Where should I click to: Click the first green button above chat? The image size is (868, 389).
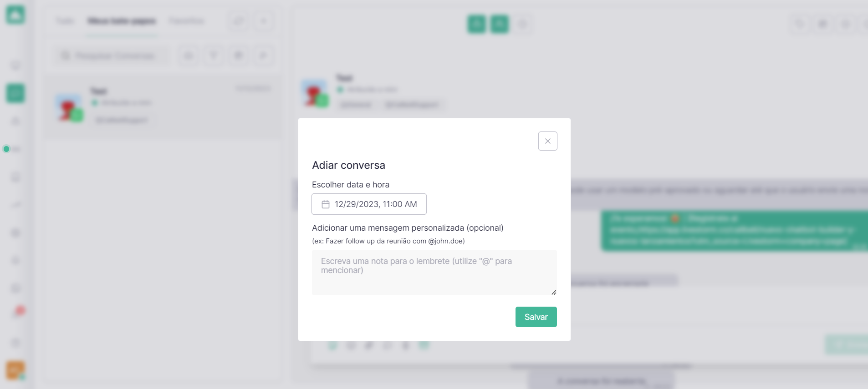click(x=477, y=24)
